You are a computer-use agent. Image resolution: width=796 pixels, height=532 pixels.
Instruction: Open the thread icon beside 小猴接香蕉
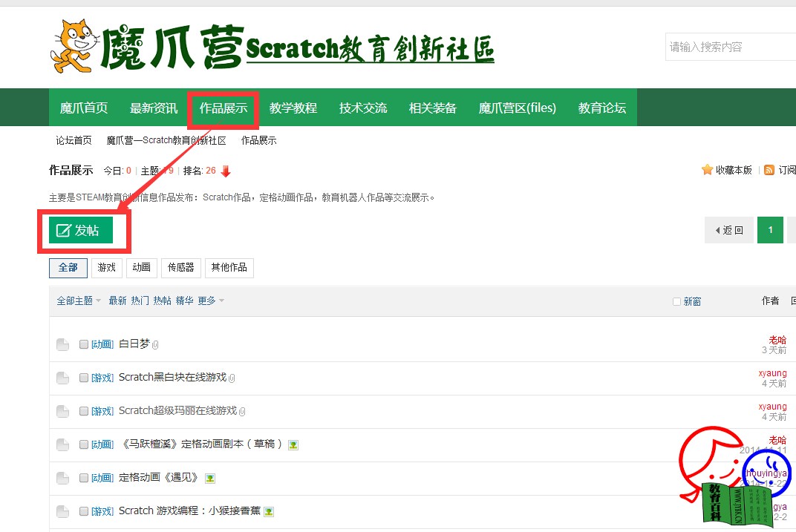pos(63,512)
